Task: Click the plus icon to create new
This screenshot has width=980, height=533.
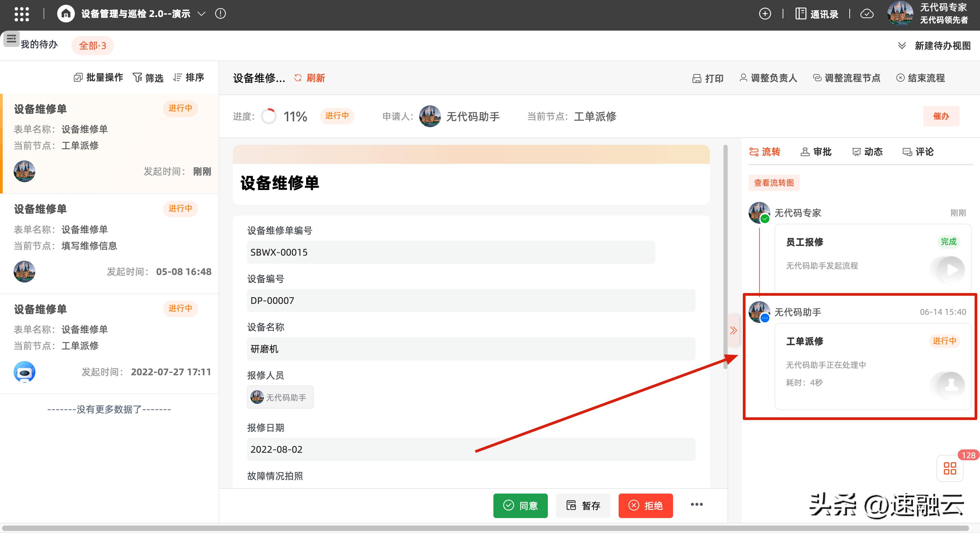Action: [x=765, y=14]
